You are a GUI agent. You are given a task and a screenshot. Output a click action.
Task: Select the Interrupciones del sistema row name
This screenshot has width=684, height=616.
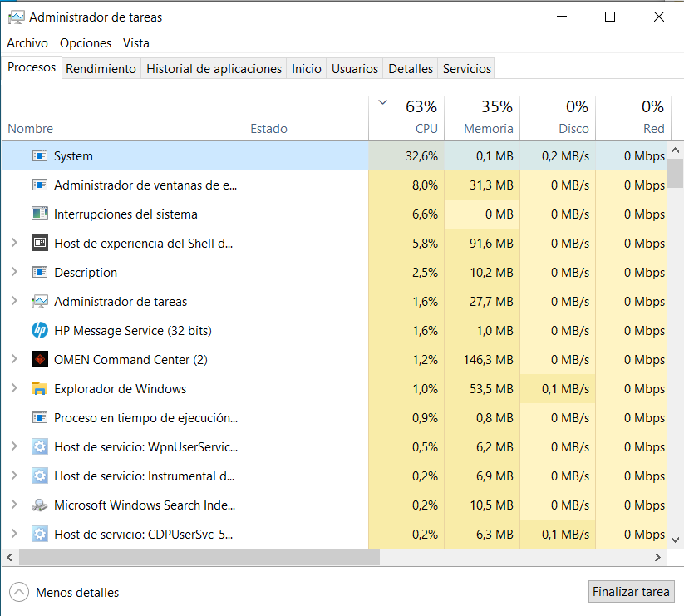pos(125,214)
